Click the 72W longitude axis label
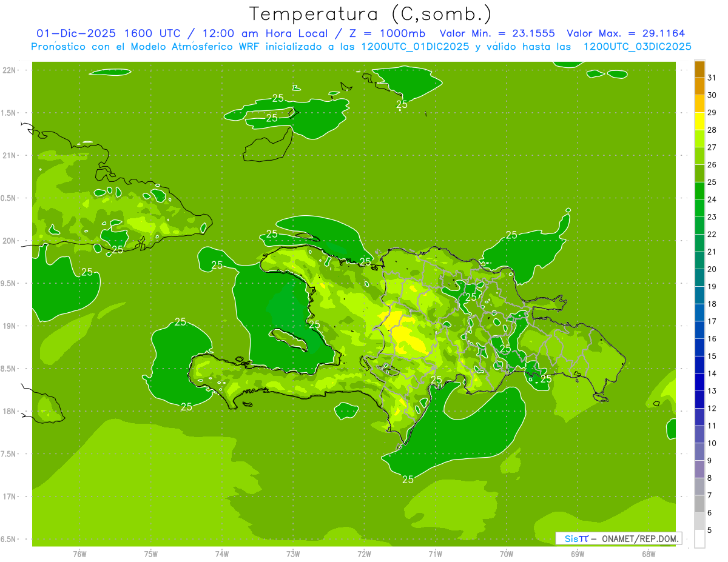Image resolution: width=728 pixels, height=562 pixels. pos(364,554)
